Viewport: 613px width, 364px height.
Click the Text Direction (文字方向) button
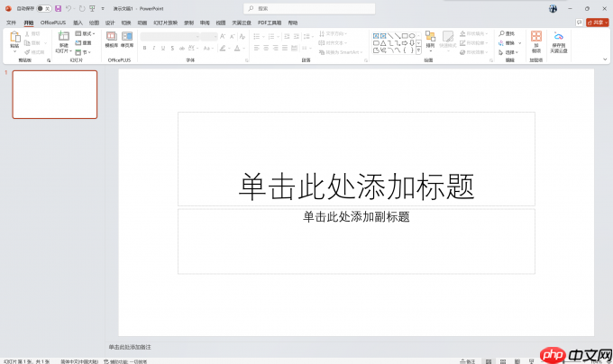coord(333,33)
